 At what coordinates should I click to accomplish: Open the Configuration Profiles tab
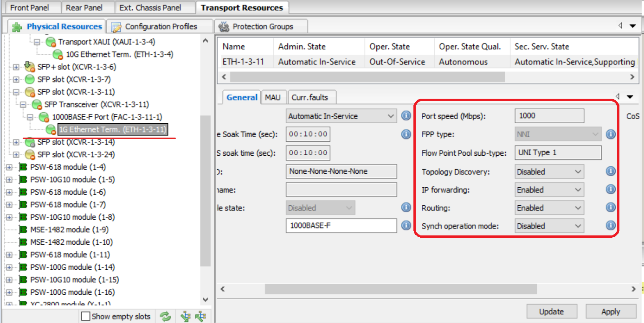click(160, 26)
